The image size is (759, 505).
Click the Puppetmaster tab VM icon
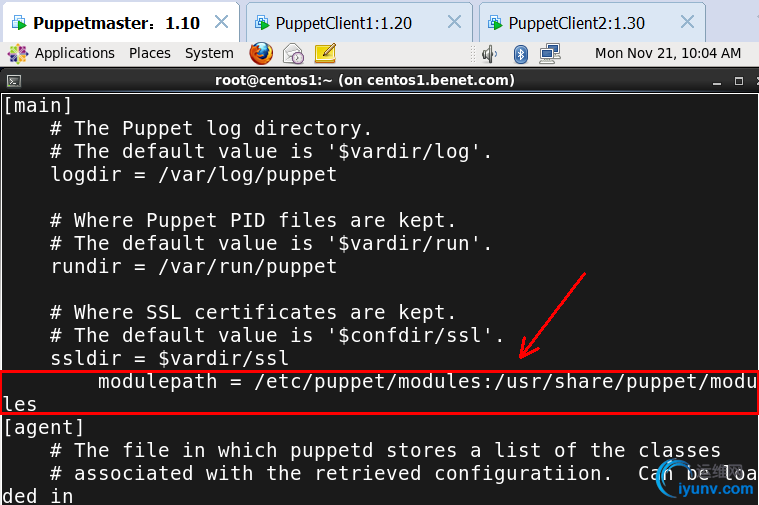[x=19, y=23]
